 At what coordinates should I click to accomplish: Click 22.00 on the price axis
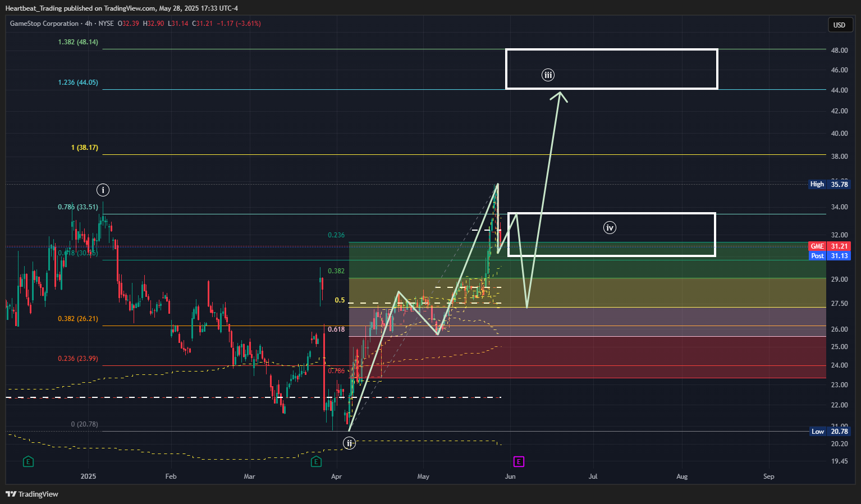(x=840, y=405)
